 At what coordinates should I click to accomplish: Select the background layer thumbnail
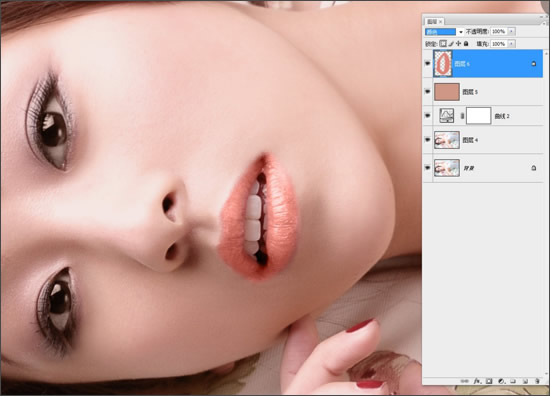[447, 168]
